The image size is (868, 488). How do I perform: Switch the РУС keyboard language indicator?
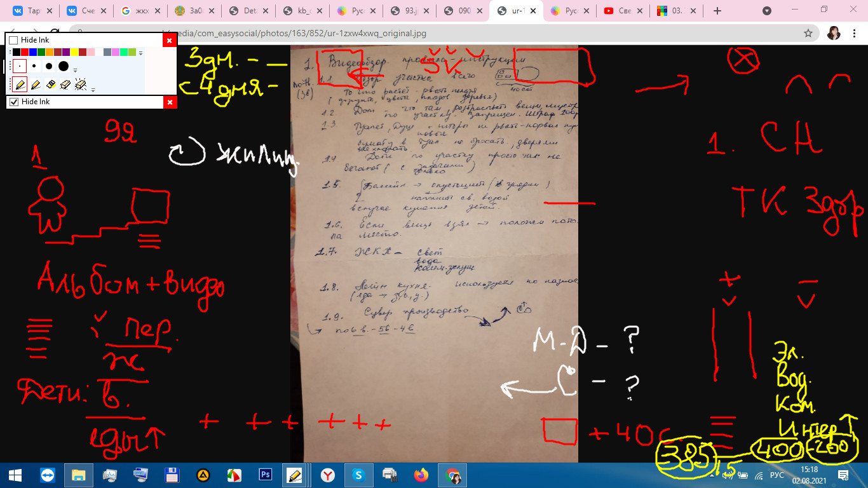pos(776,475)
